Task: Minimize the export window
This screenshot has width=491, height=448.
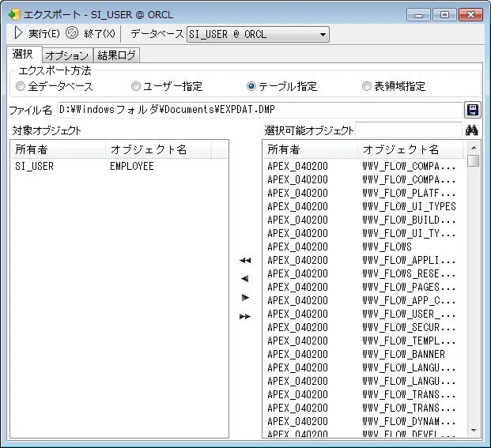Action: (x=419, y=15)
